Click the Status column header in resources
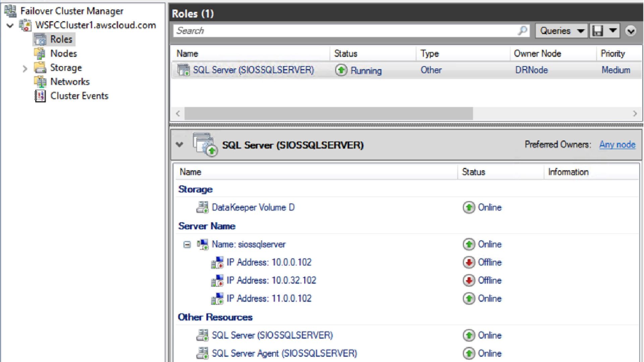This screenshot has height=362, width=644. tap(473, 172)
